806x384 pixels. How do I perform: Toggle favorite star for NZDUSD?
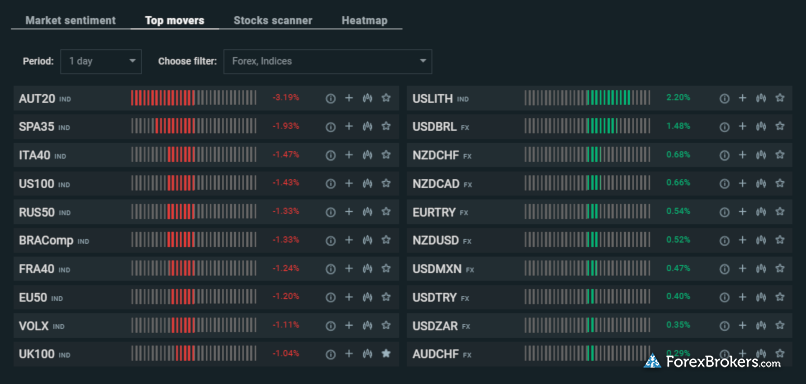pyautogui.click(x=780, y=240)
